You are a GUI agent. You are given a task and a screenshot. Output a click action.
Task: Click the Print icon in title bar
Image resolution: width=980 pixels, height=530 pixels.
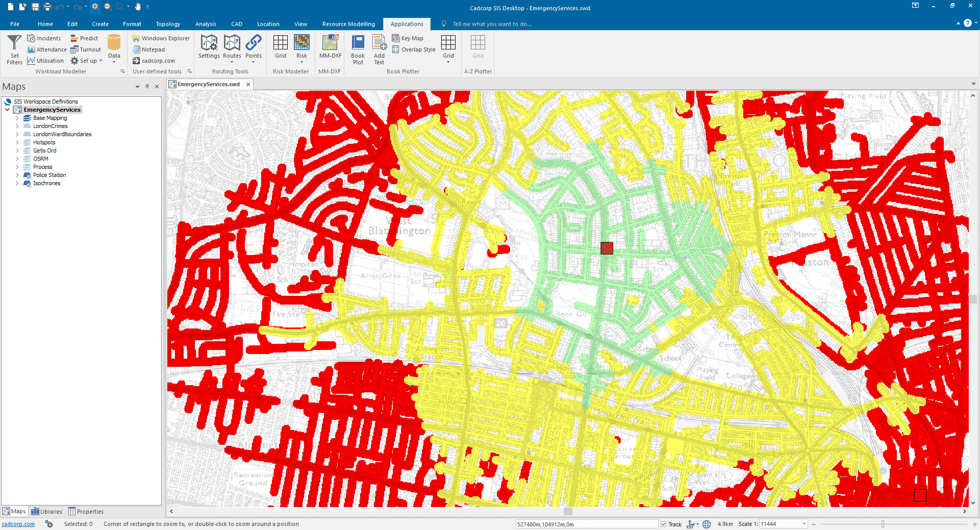tap(47, 7)
